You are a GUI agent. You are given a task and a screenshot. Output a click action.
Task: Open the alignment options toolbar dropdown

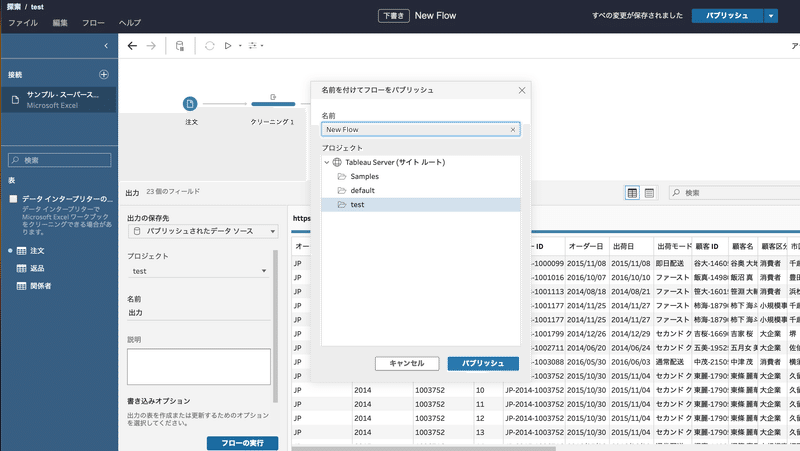(x=255, y=46)
